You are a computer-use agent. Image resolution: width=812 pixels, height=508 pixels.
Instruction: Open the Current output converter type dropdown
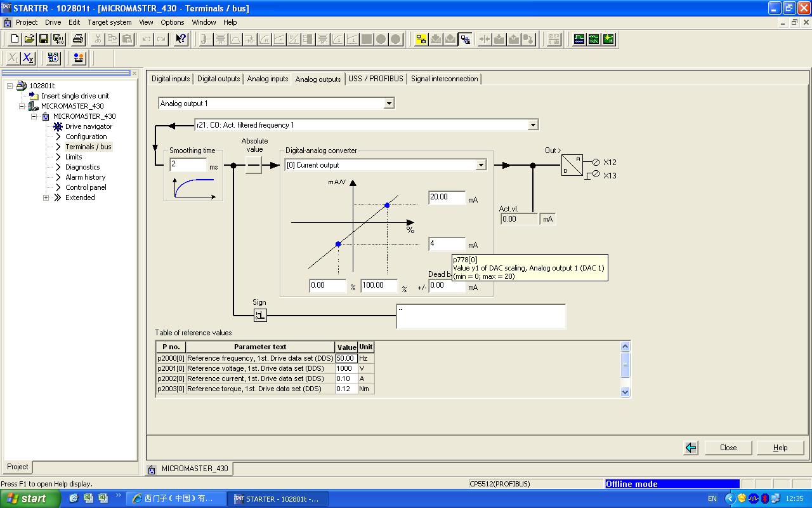(x=481, y=165)
